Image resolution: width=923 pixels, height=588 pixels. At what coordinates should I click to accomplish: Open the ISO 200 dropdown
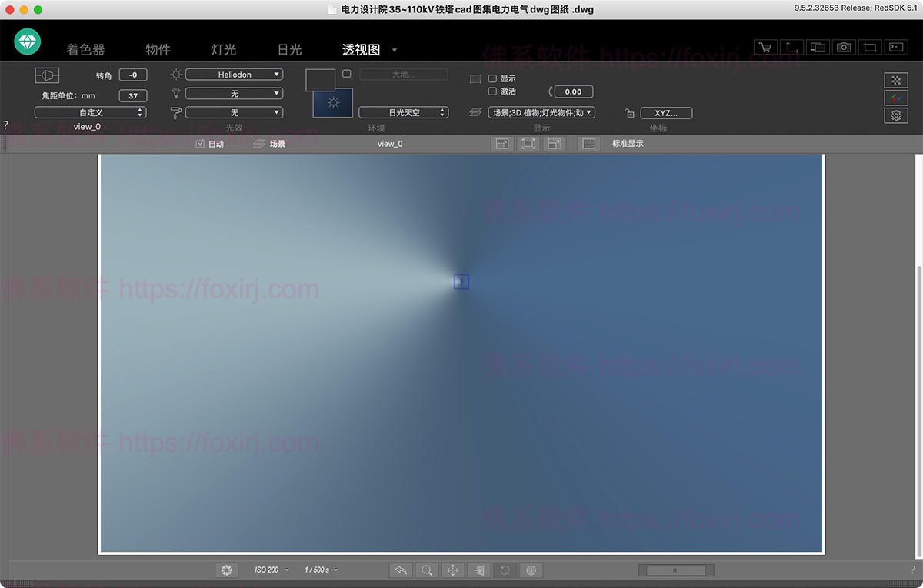[x=272, y=570]
